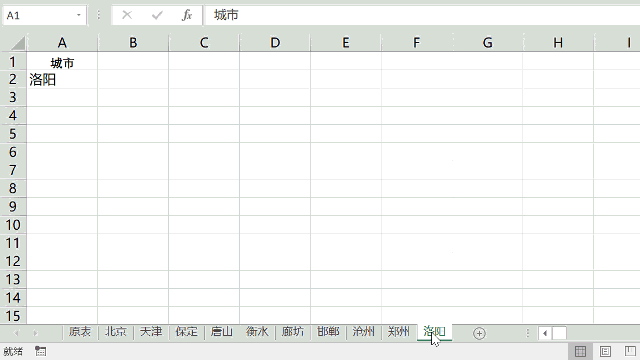Select cell A2 with 洛阳
This screenshot has height=360, width=640.
(x=62, y=79)
